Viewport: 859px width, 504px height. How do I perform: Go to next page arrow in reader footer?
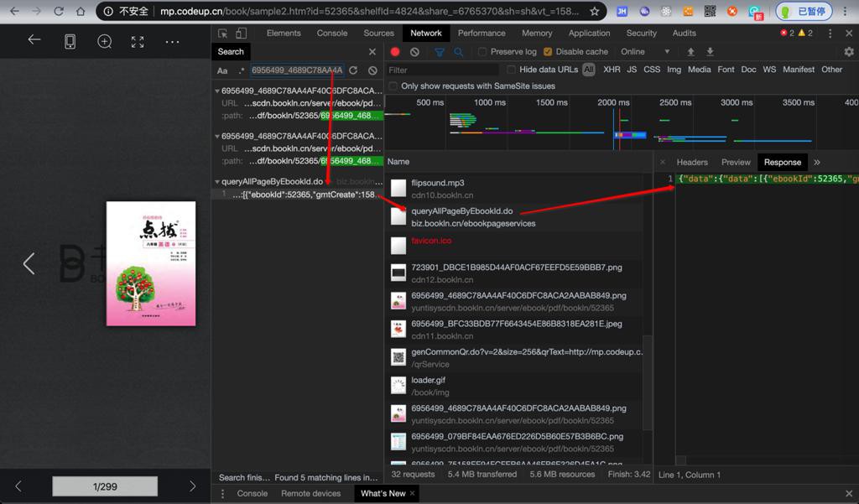pos(192,486)
